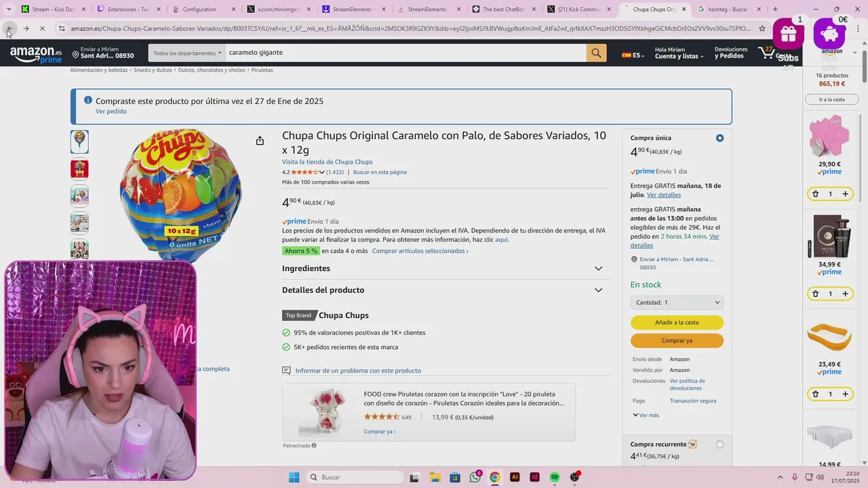This screenshot has height=488, width=868.
Task: Add one more of the 23,49 € item
Action: tap(845, 394)
